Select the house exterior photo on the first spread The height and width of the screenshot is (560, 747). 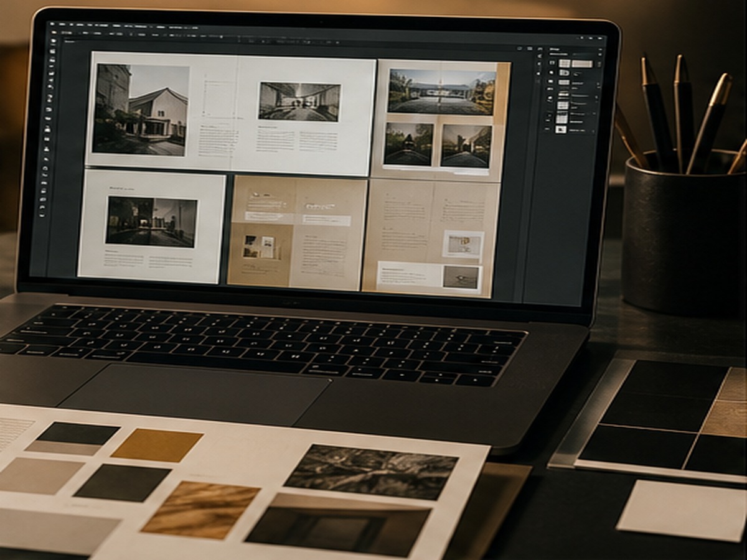[x=141, y=110]
